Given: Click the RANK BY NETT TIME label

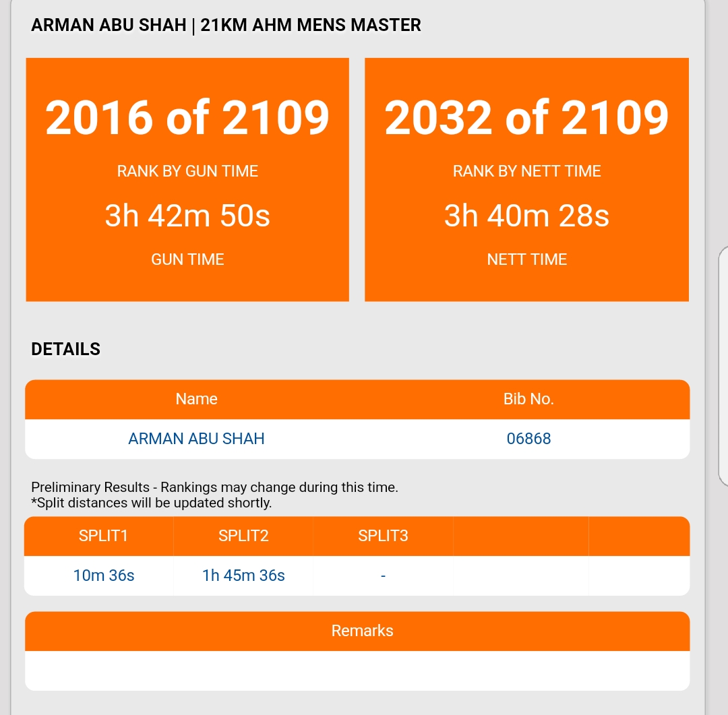Looking at the screenshot, I should coord(526,171).
